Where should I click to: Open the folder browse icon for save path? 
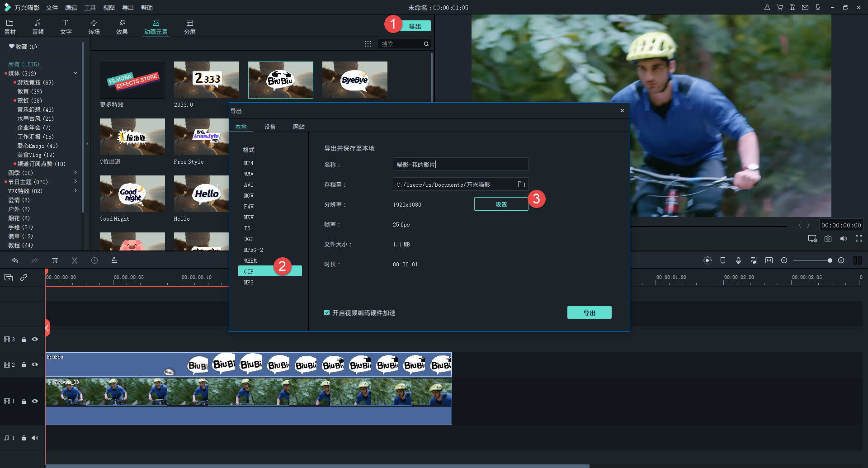click(x=521, y=184)
